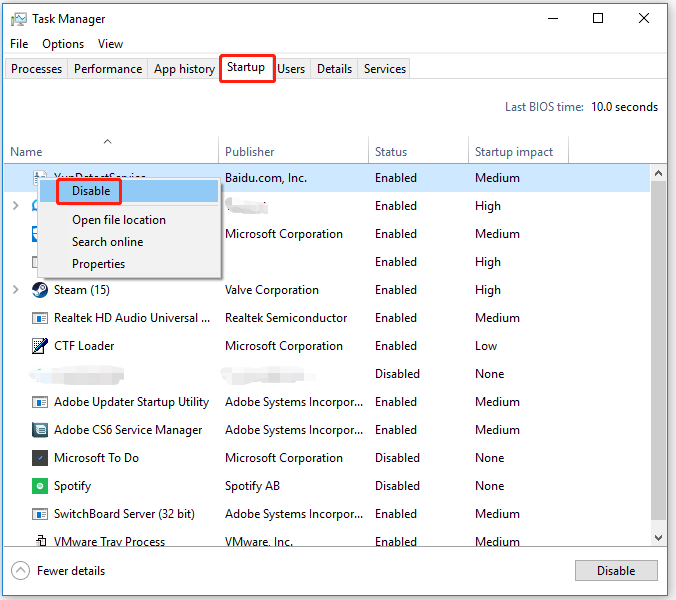Screen dimensions: 676x600
Task: Select the Adobe CS6 Service Manager row
Action: click(x=327, y=430)
